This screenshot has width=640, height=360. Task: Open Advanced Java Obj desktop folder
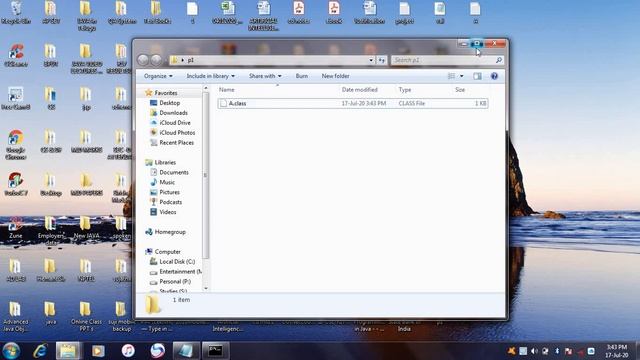pos(16,317)
